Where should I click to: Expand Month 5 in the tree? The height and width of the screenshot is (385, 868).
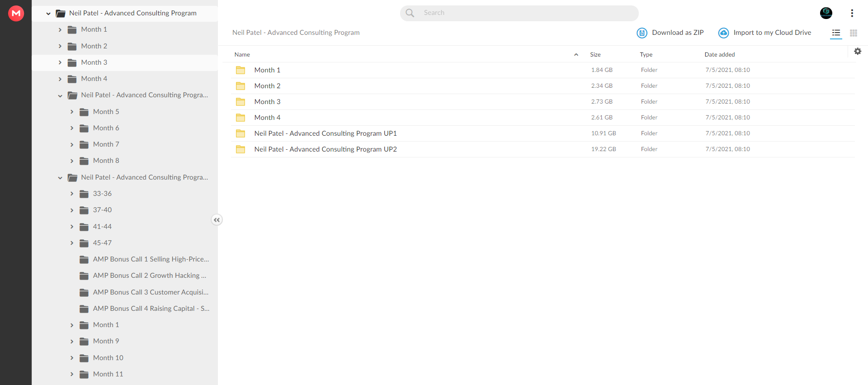point(72,112)
